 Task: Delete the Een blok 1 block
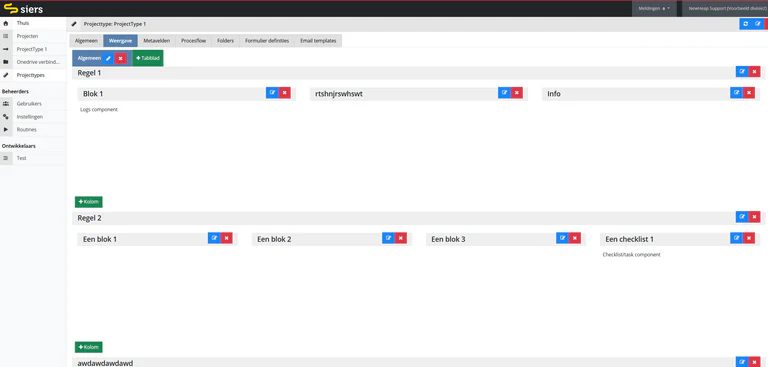click(x=226, y=238)
